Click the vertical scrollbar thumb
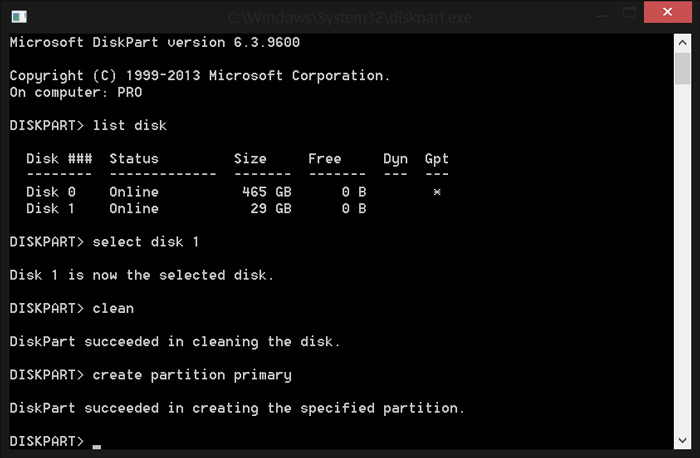Screen dimensions: 700x458 [681, 68]
